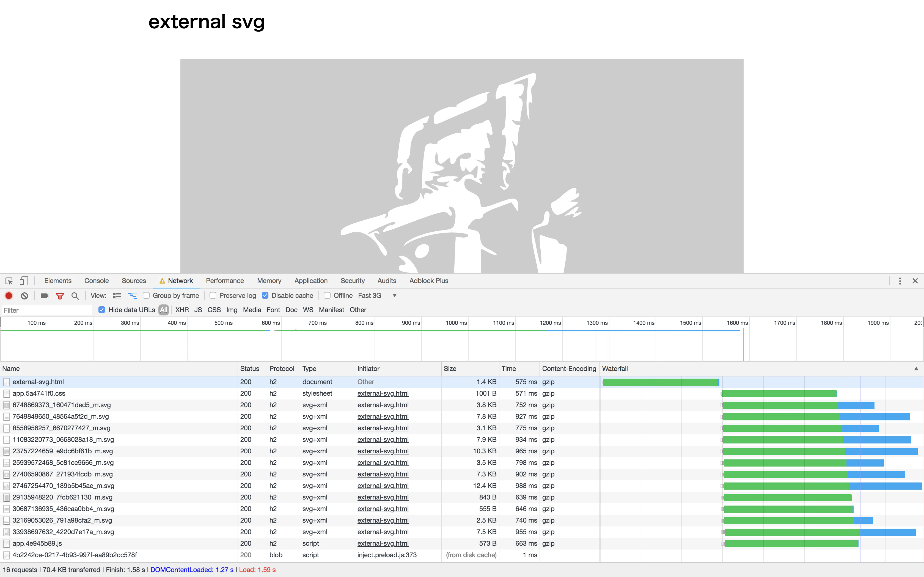Image resolution: width=924 pixels, height=577 pixels.
Task: Enable the Preserve log checkbox
Action: 213,295
